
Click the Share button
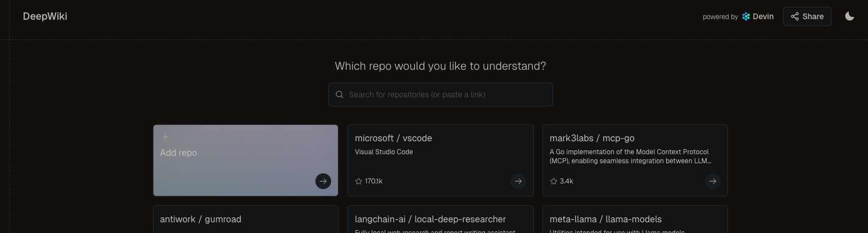[x=807, y=16]
